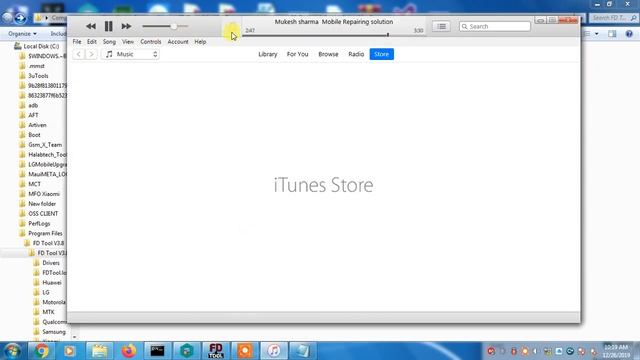Image resolution: width=640 pixels, height=360 pixels.
Task: Select the Program Files folder
Action: click(x=45, y=233)
